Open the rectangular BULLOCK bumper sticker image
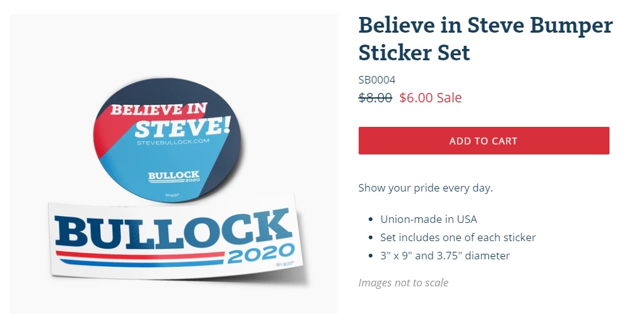The image size is (644, 314). [x=177, y=239]
